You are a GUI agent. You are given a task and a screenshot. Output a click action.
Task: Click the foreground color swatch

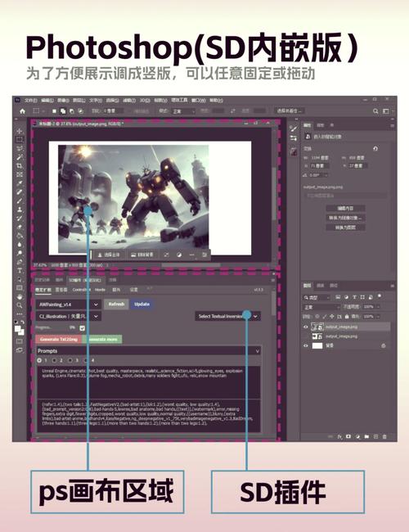[x=18, y=328]
